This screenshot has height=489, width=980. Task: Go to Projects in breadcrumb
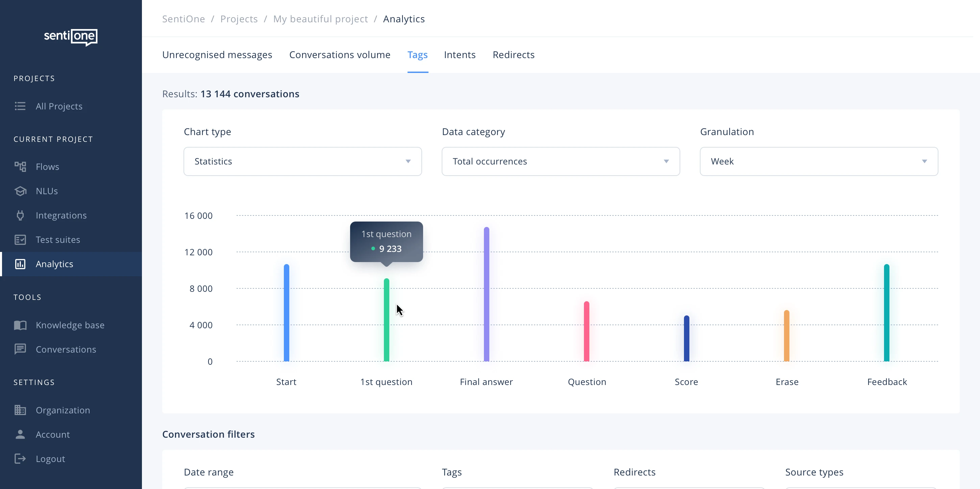239,19
